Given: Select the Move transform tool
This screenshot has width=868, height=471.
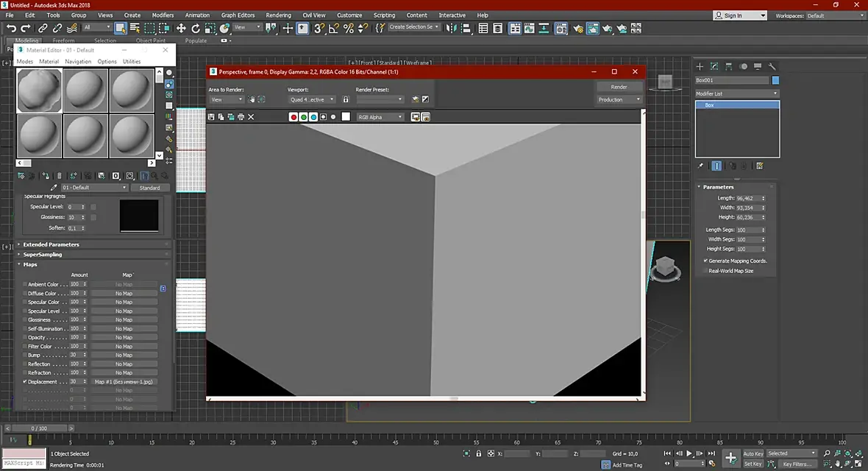Looking at the screenshot, I should [x=181, y=28].
